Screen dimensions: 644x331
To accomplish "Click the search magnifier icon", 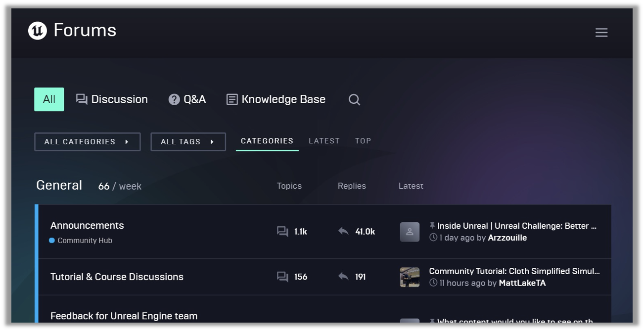I will coord(354,100).
